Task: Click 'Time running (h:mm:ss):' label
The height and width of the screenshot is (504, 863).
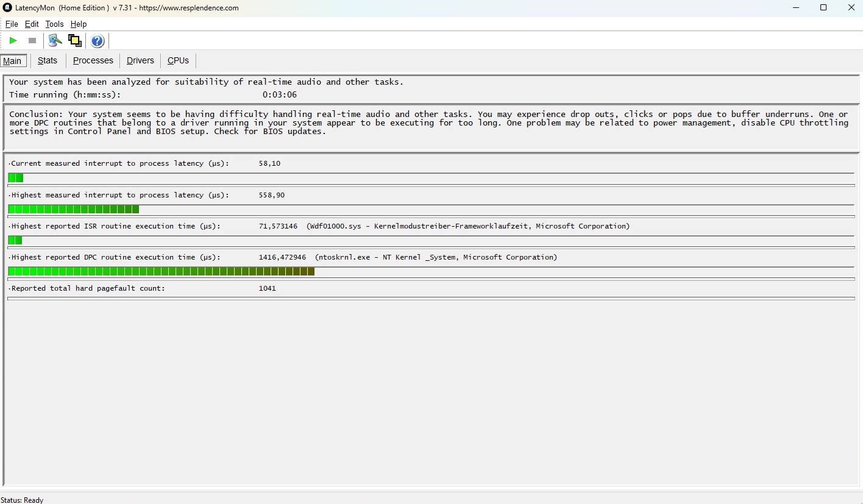Action: (x=65, y=94)
